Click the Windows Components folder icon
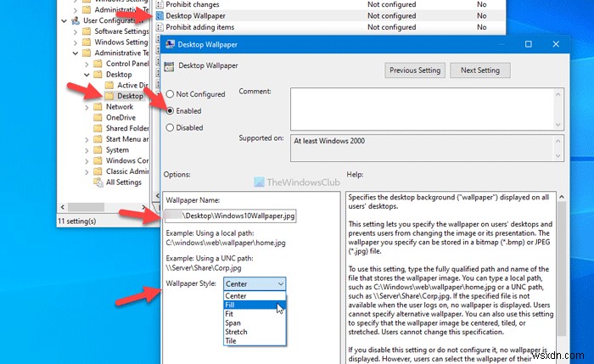Viewport: 594px width, 364px height. coord(98,160)
